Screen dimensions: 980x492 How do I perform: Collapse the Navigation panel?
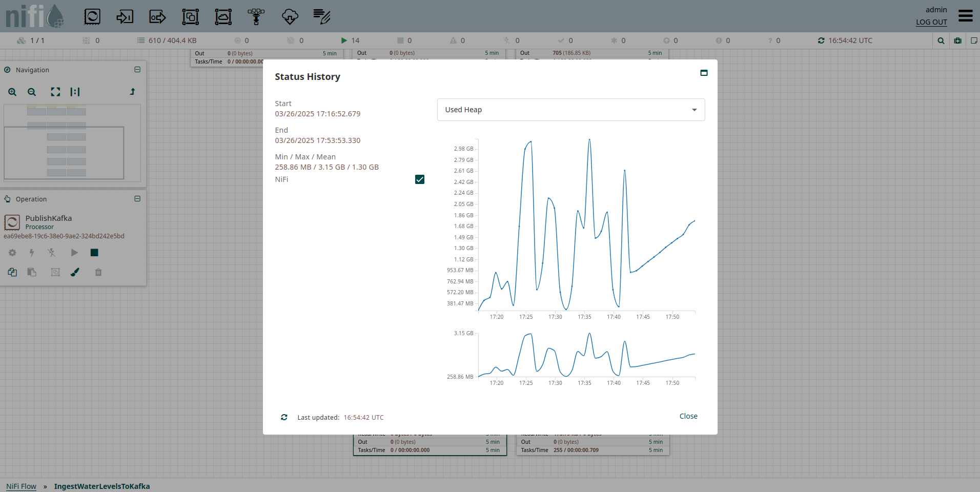point(137,70)
